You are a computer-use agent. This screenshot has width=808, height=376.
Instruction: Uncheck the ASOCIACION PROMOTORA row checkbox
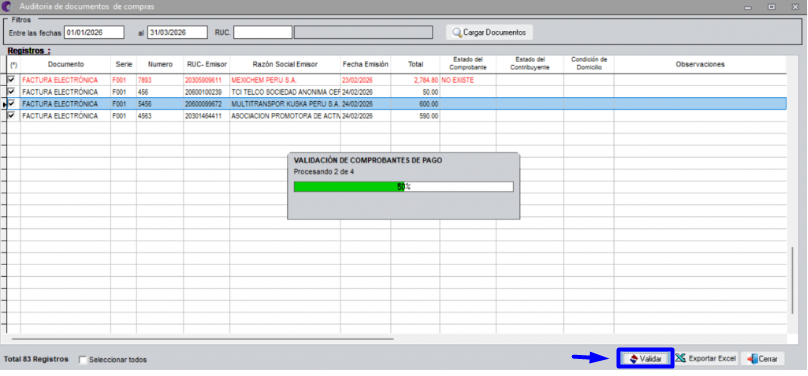tap(11, 115)
